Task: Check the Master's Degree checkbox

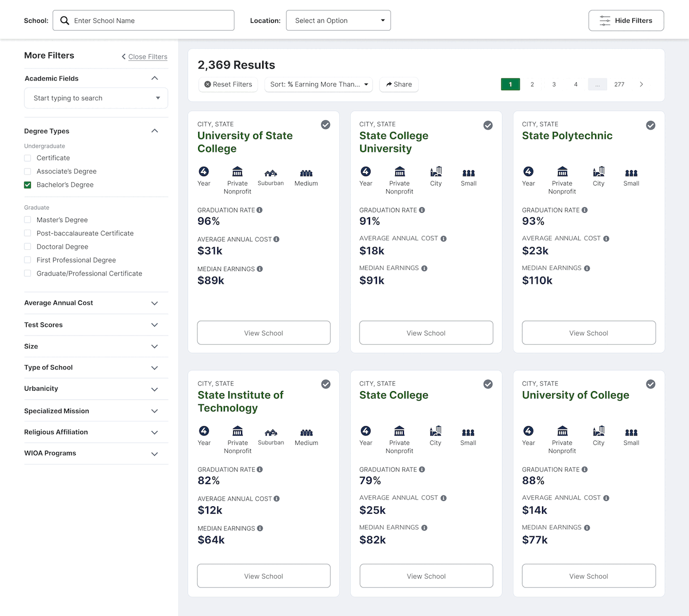Action: [28, 220]
